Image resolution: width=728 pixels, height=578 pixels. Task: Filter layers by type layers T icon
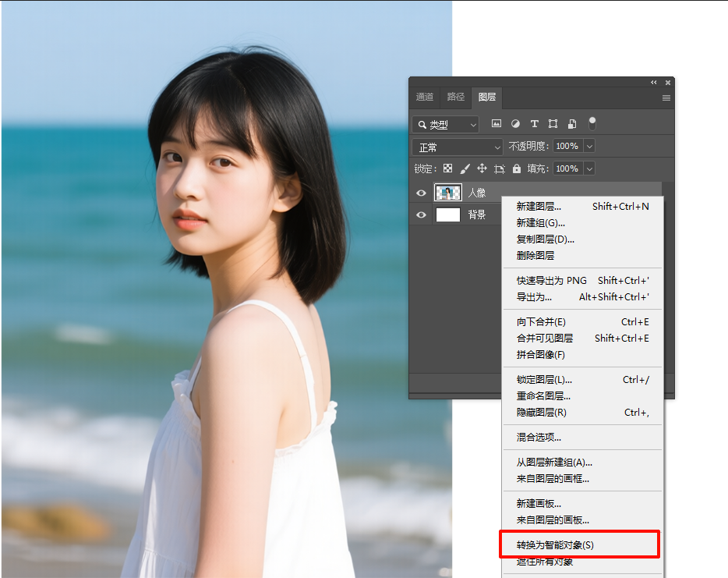pos(535,123)
